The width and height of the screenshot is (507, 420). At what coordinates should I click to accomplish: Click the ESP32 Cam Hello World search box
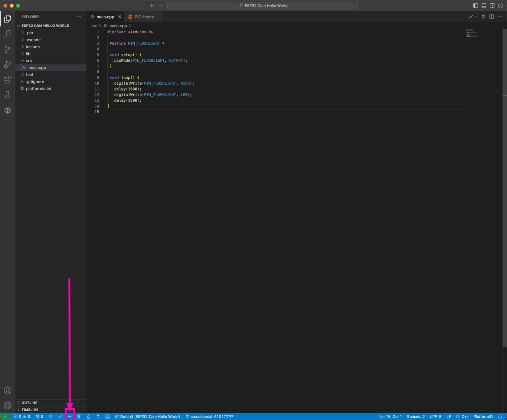[262, 6]
